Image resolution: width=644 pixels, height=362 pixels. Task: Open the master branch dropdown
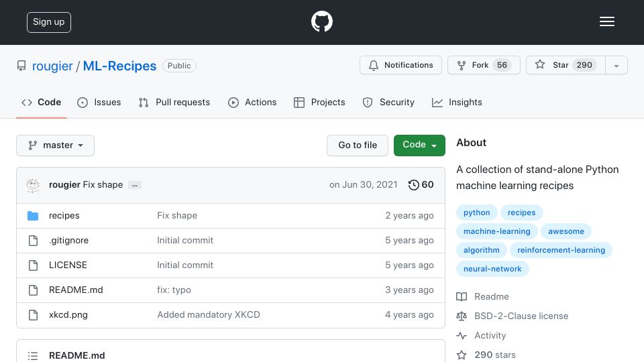coord(56,145)
